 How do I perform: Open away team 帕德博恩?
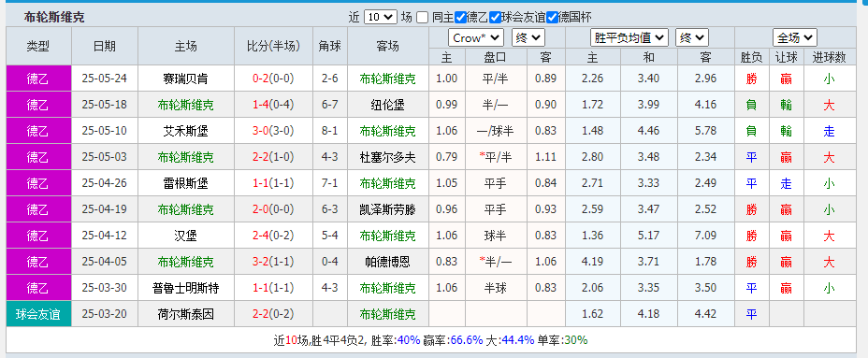[x=387, y=262]
